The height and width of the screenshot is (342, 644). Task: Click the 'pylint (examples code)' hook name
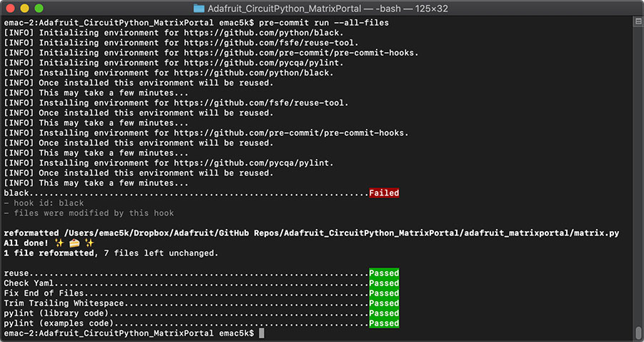59,323
